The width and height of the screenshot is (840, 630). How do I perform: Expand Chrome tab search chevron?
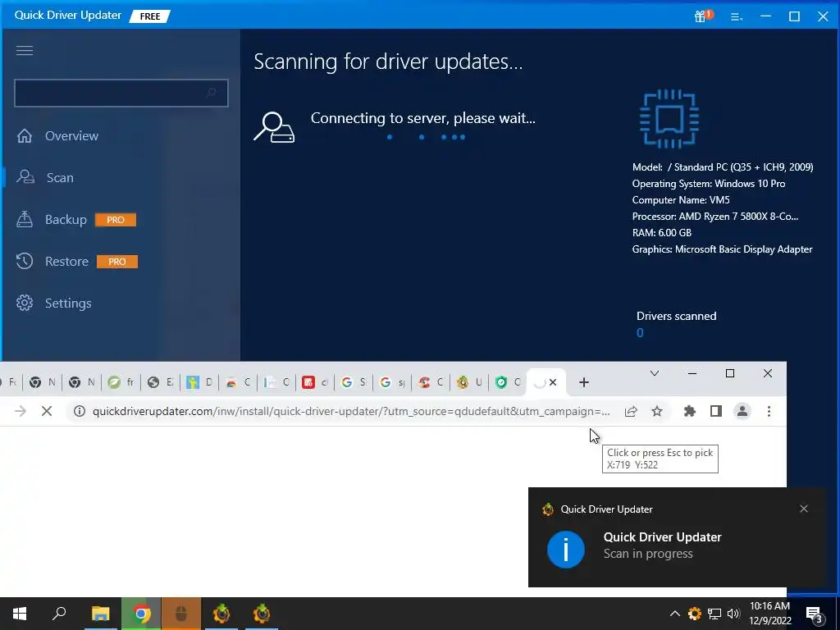654,373
